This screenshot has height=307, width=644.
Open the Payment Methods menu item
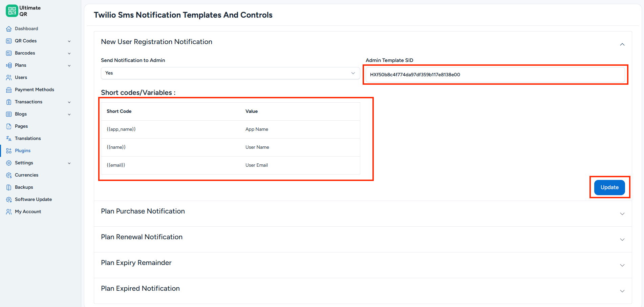pos(35,90)
